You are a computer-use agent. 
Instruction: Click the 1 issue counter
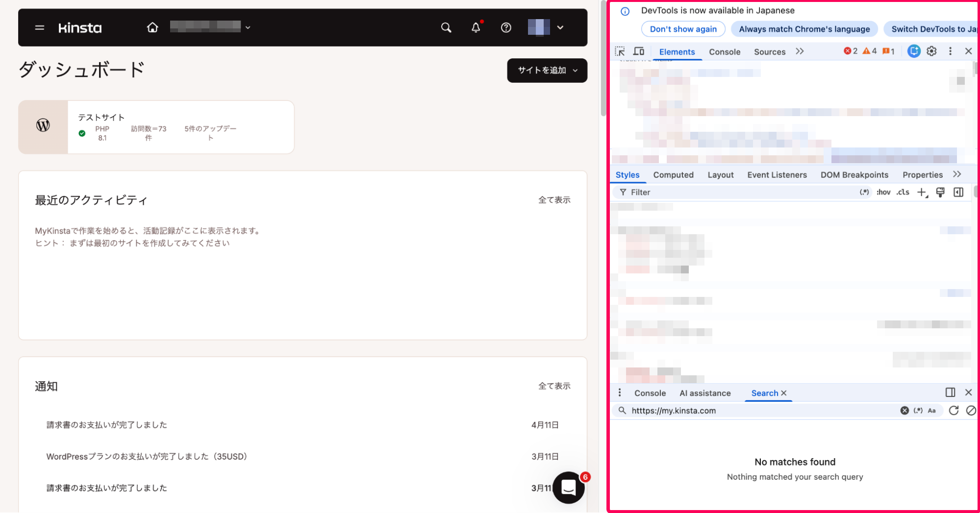click(x=889, y=51)
